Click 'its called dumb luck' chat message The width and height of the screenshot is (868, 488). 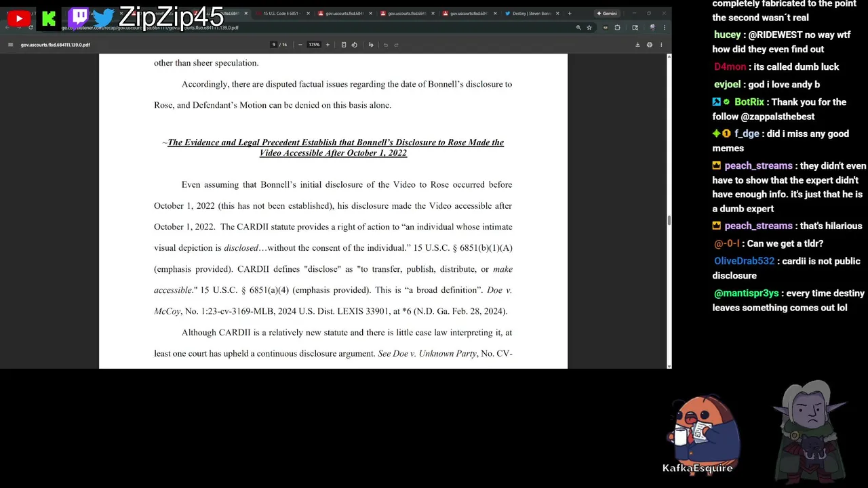click(795, 67)
